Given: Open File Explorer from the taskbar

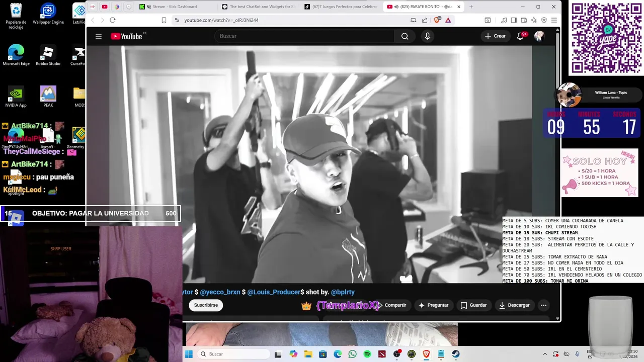Looking at the screenshot, I should tap(308, 354).
